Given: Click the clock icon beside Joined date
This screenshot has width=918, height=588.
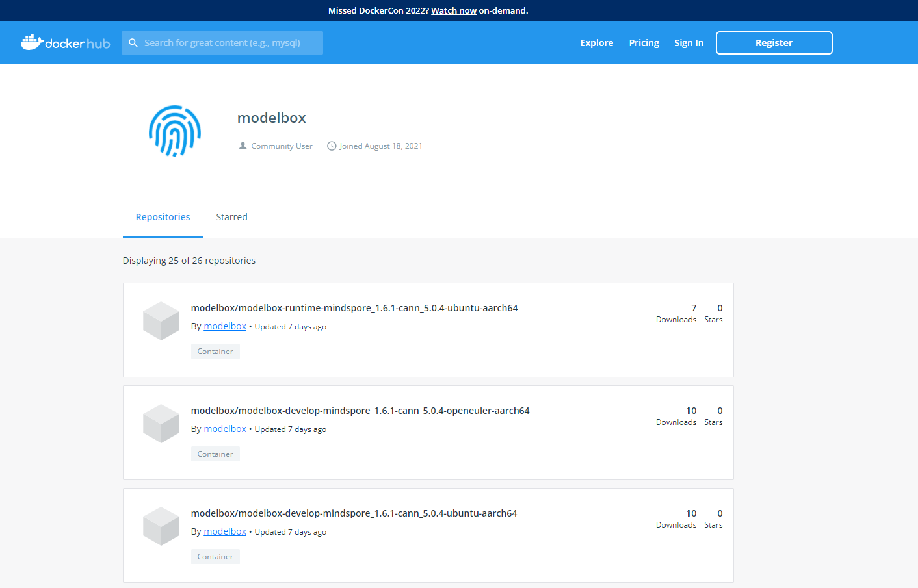Looking at the screenshot, I should pos(332,146).
